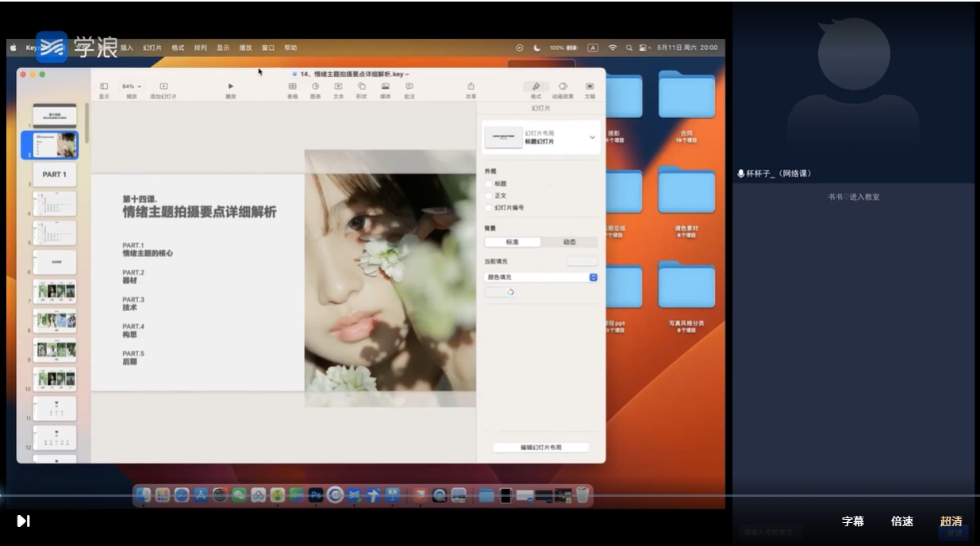Viewport: 980px width, 546px height.
Task: Open the 84% zoom level dropdown
Action: point(131,87)
